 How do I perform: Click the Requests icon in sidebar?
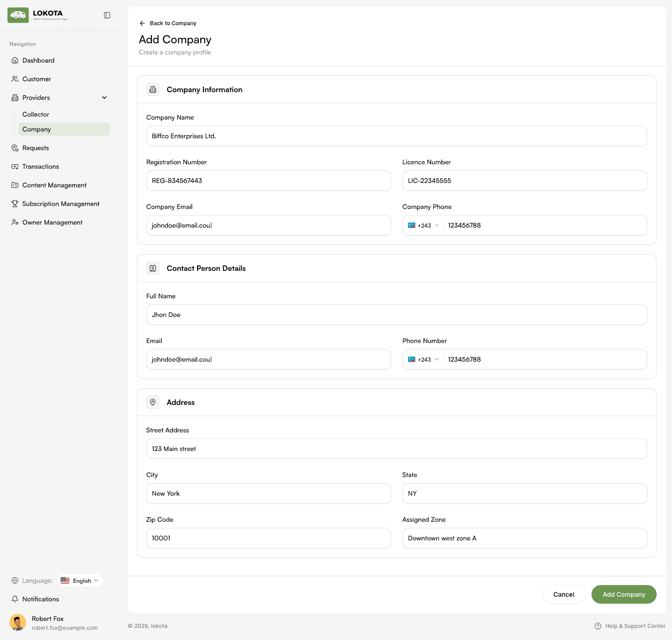click(x=15, y=148)
